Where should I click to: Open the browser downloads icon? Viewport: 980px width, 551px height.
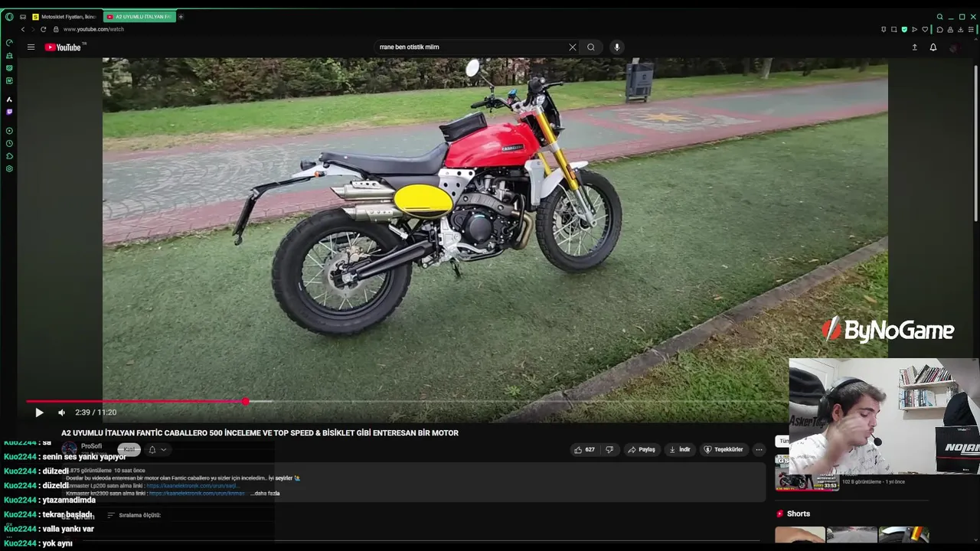[x=961, y=29]
